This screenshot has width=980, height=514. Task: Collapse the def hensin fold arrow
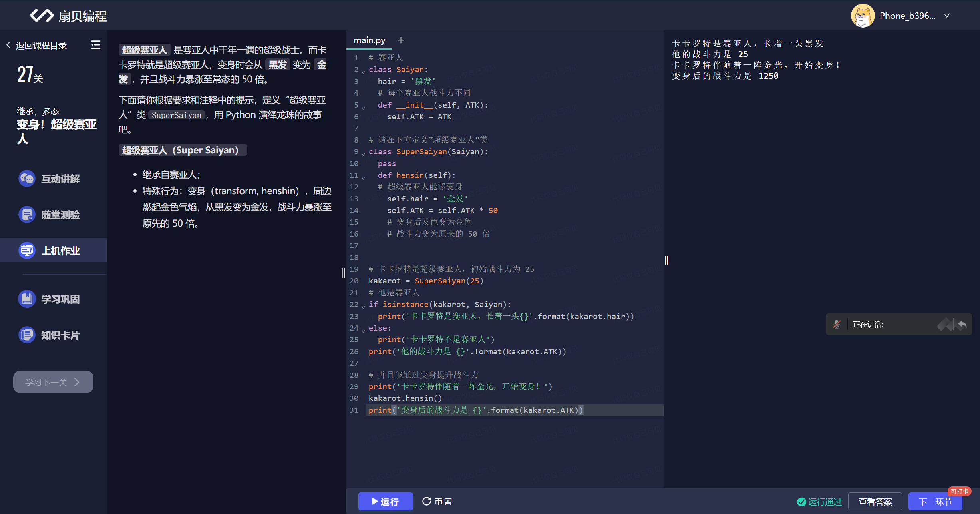(363, 177)
